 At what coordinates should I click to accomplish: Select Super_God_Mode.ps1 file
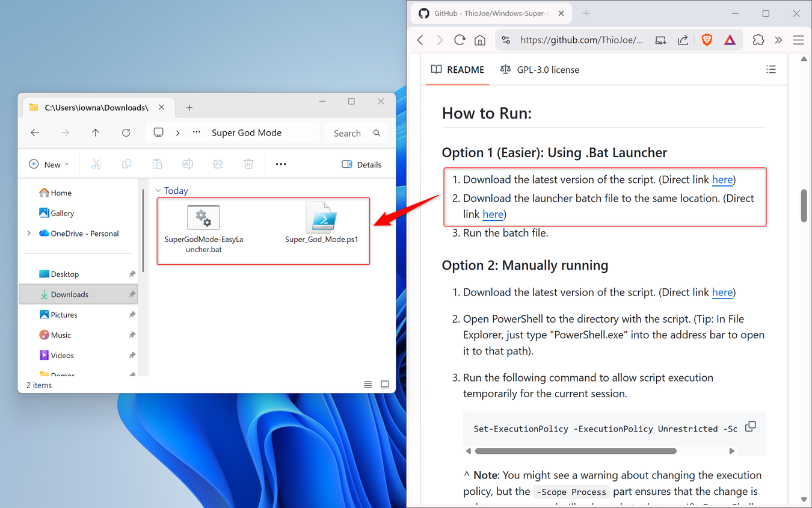321,223
